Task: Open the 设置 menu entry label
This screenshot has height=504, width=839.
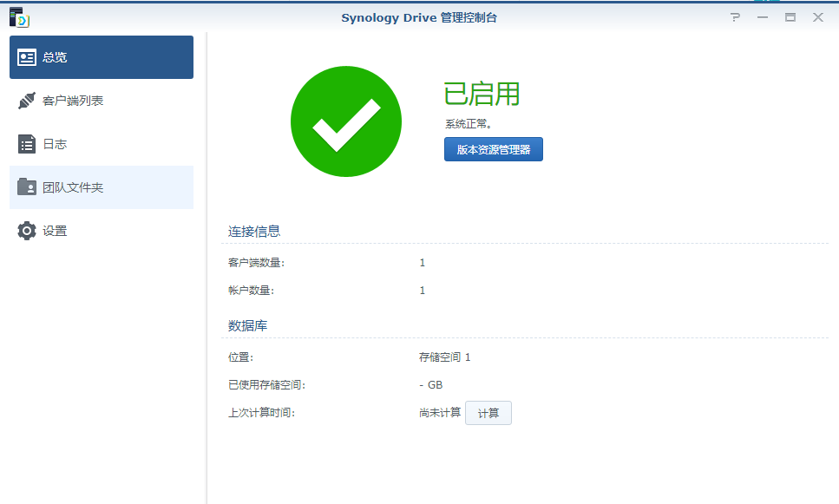Action: pos(56,231)
